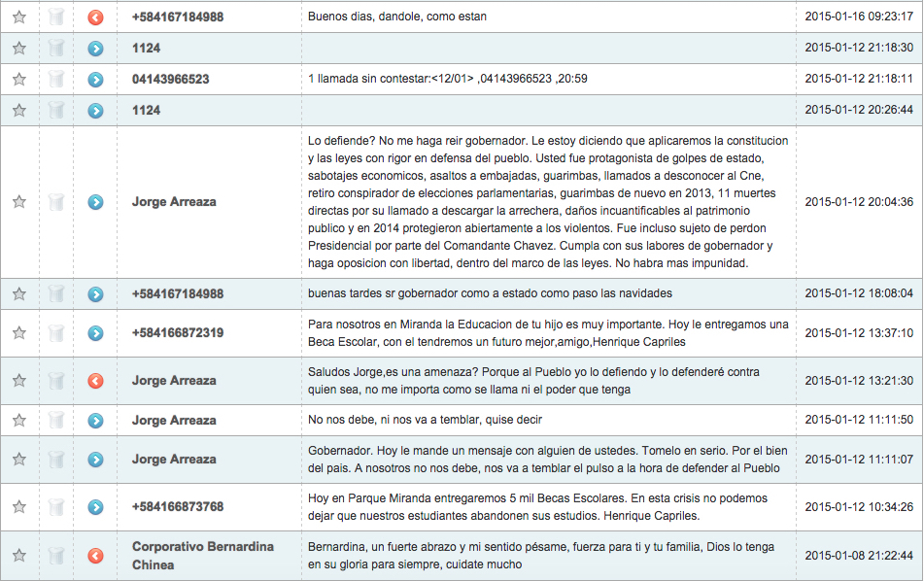924x581 pixels.
Task: Click timestamp 2015-01-16 09:23:17
Action: [x=859, y=17]
